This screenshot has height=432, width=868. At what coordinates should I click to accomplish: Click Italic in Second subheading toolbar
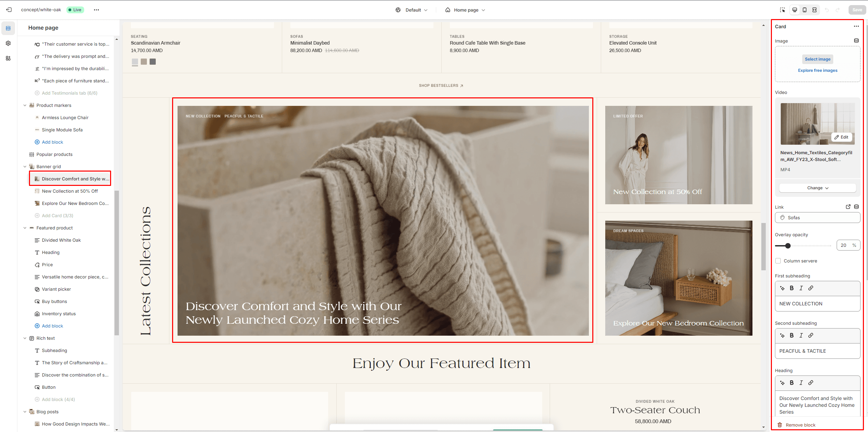[801, 335]
